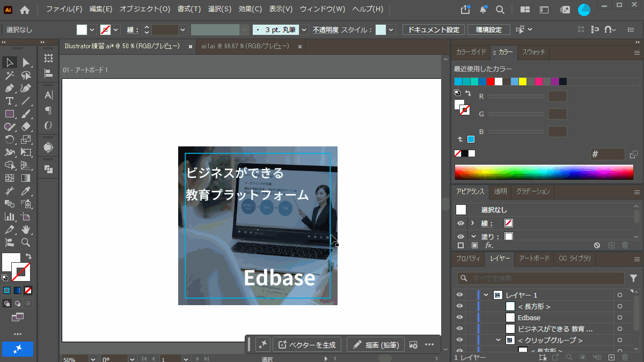Image resolution: width=644 pixels, height=362 pixels.
Task: Hide the <クリップグループ> layer
Action: click(459, 340)
